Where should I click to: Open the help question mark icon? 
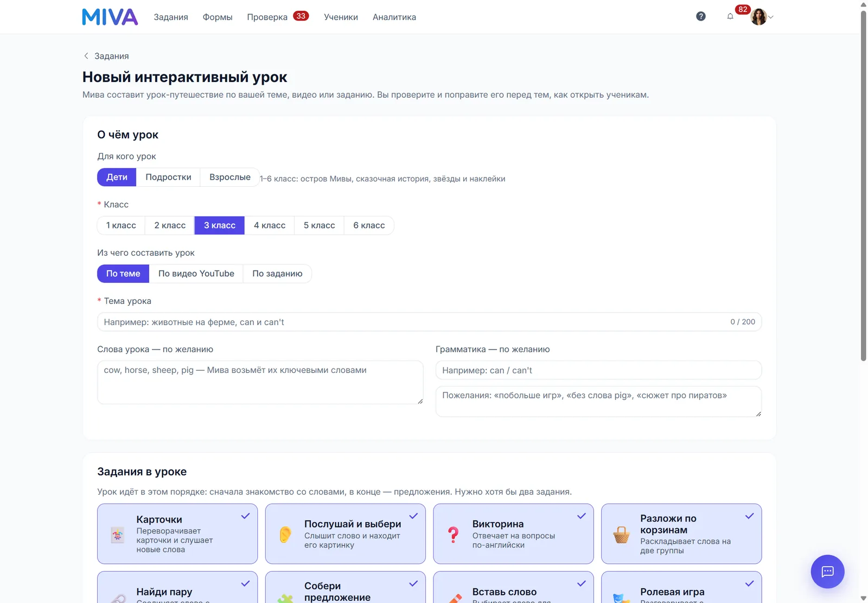pos(701,16)
